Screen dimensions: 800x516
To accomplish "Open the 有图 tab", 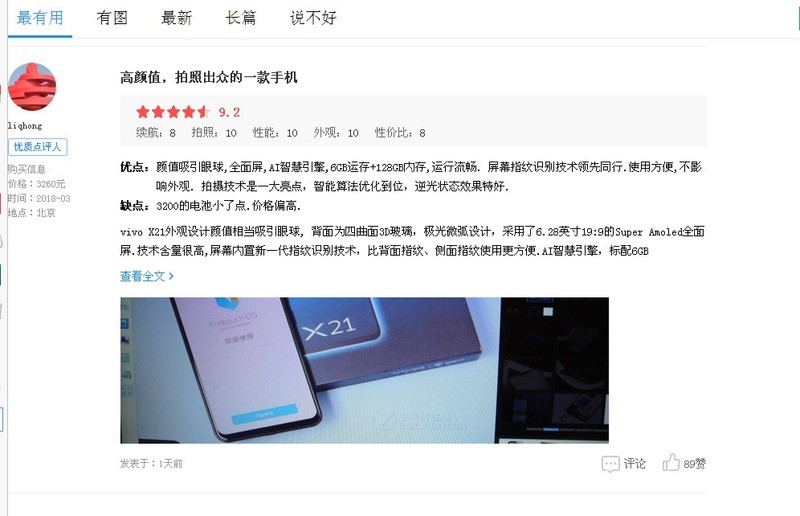I will (x=112, y=18).
